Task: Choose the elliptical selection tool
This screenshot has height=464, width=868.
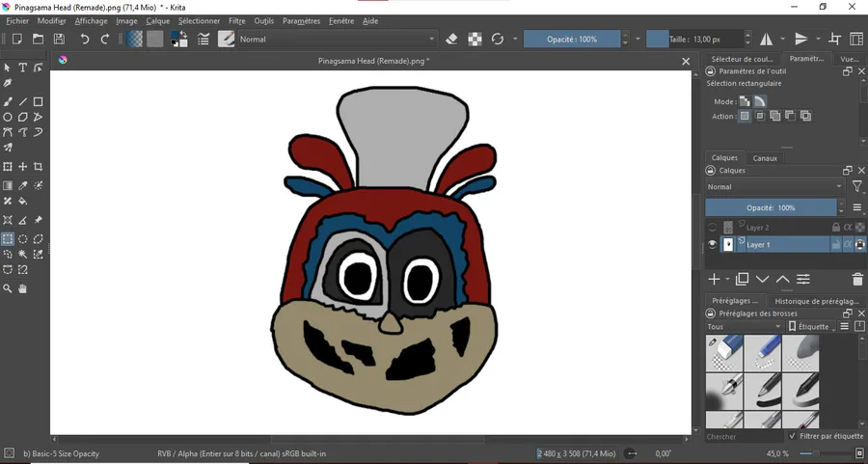Action: tap(23, 238)
